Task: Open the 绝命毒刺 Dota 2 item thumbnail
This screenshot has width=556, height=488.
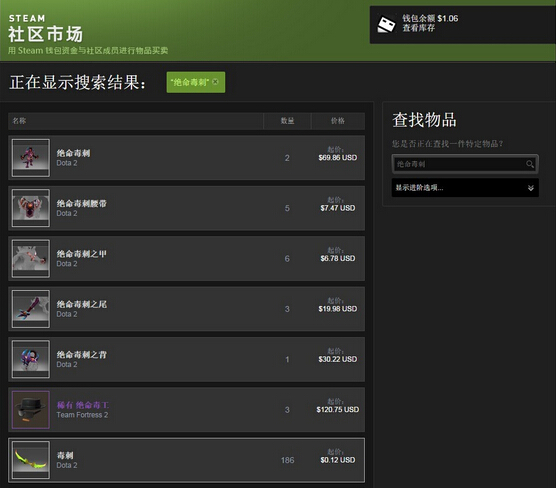Action: 31,158
